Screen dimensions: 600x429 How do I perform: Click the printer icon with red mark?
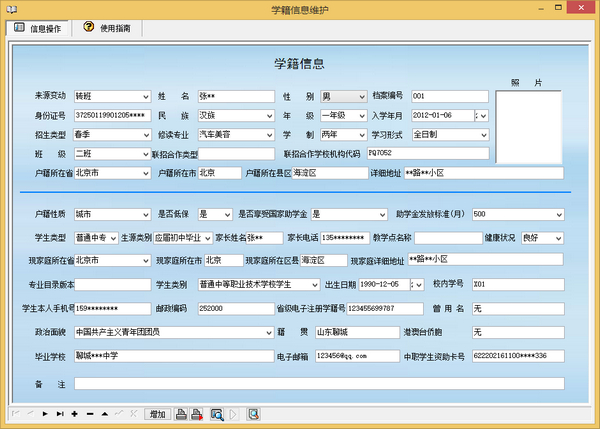tap(199, 414)
